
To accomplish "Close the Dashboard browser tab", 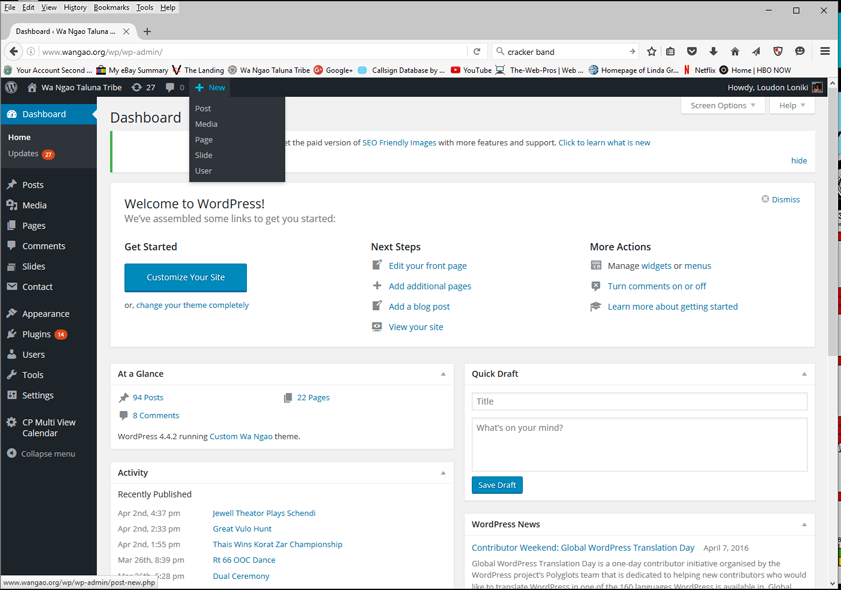I will pos(126,32).
